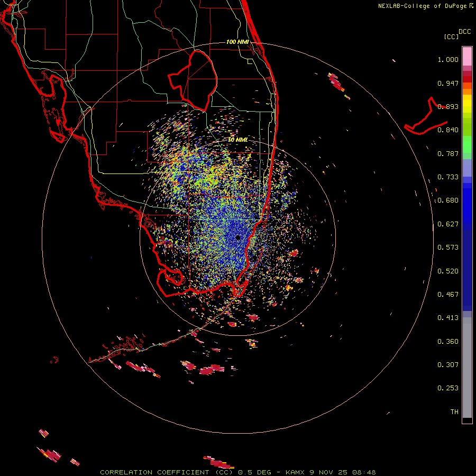Click the NEXLAB-College of DuPage label
Viewport: 476px width, 476px height.
click(422, 6)
